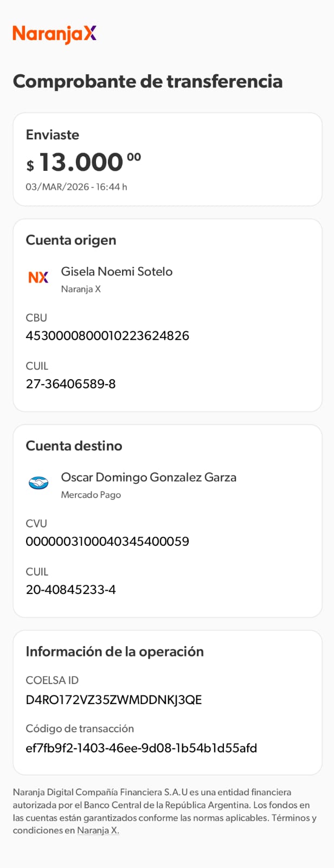334x868 pixels.
Task: Click the Información de la operación heading
Action: [x=114, y=652]
